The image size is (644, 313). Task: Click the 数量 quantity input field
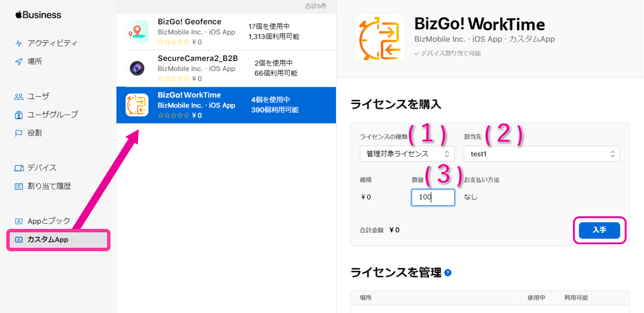433,197
